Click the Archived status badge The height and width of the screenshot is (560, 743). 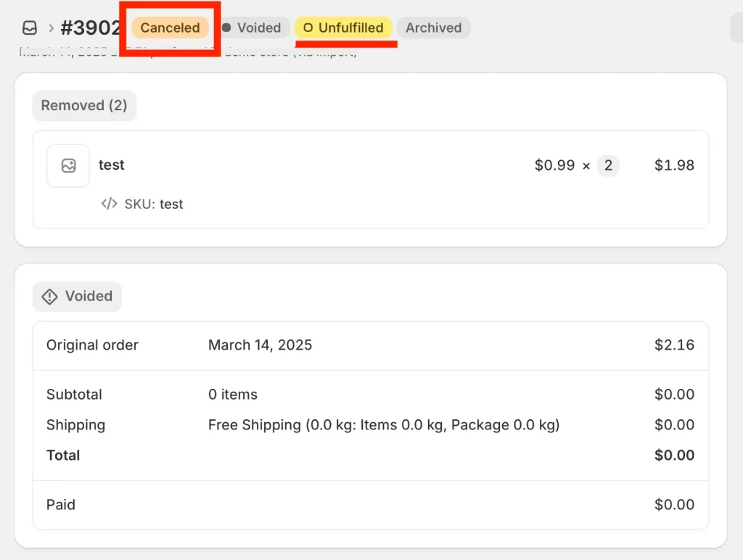tap(434, 28)
